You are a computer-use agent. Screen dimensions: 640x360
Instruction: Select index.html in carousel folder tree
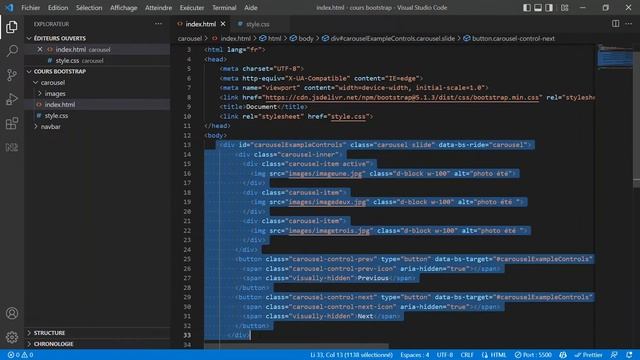pyautogui.click(x=60, y=104)
